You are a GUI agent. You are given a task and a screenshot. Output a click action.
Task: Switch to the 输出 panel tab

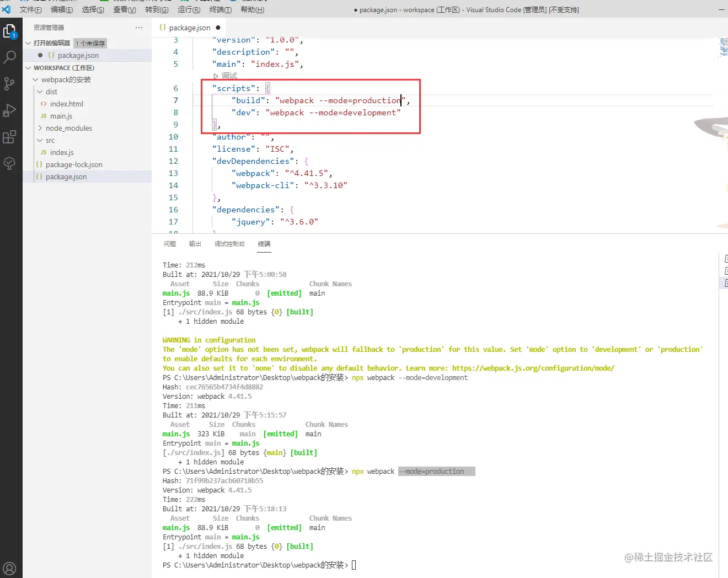click(195, 244)
